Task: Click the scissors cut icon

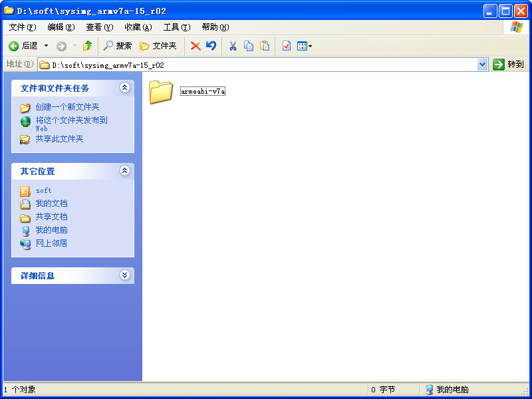Action: pyautogui.click(x=233, y=46)
